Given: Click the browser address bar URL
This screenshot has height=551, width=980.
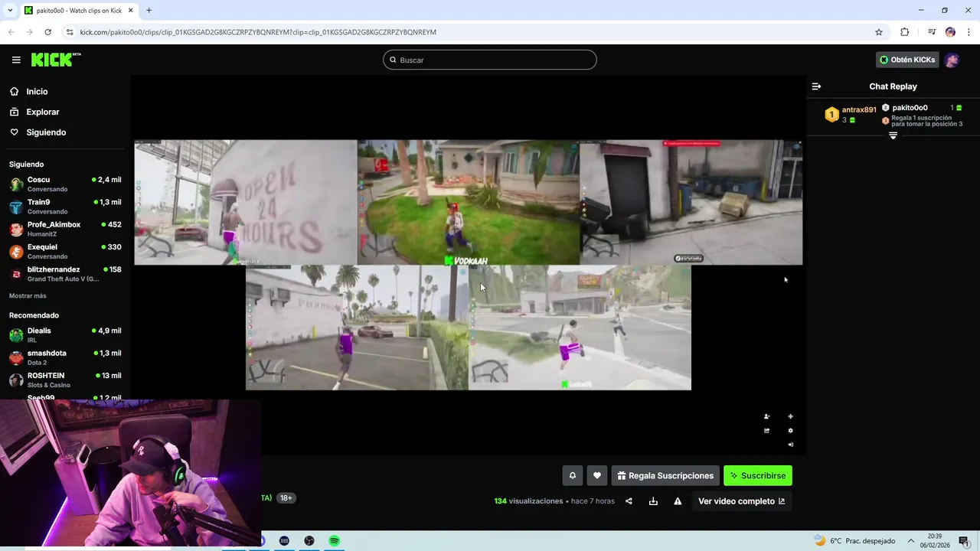Looking at the screenshot, I should pyautogui.click(x=258, y=32).
